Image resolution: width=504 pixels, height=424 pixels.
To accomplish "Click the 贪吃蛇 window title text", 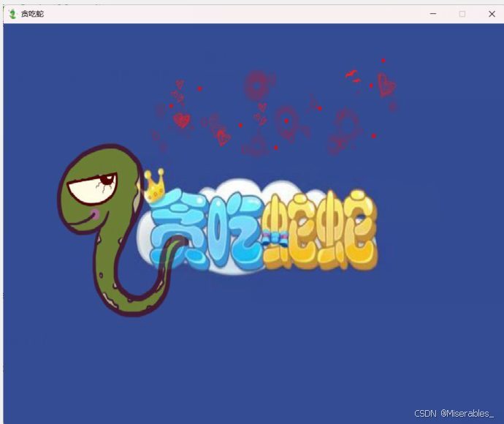I will pyautogui.click(x=32, y=14).
